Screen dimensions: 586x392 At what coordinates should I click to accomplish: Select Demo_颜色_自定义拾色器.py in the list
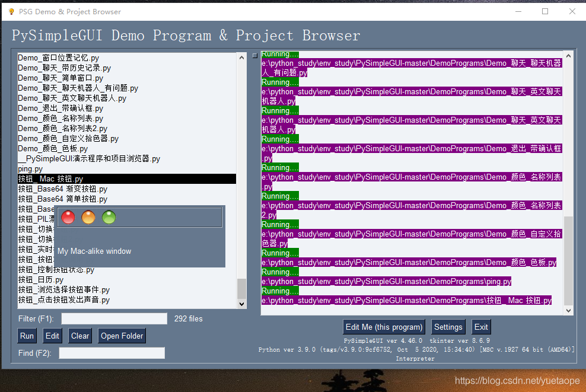click(127, 139)
